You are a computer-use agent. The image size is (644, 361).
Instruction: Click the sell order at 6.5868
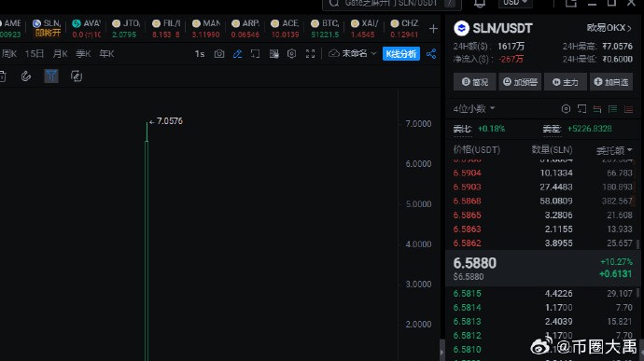(x=542, y=201)
